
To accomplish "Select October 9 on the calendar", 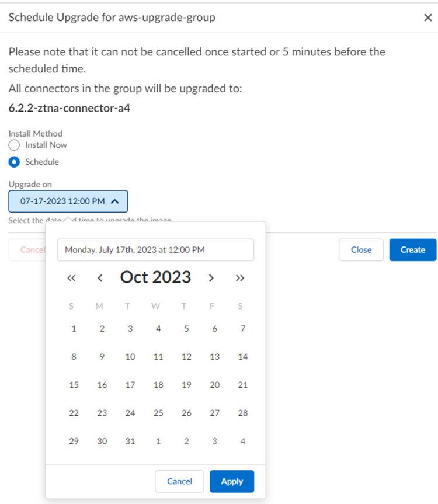I will click(x=102, y=357).
